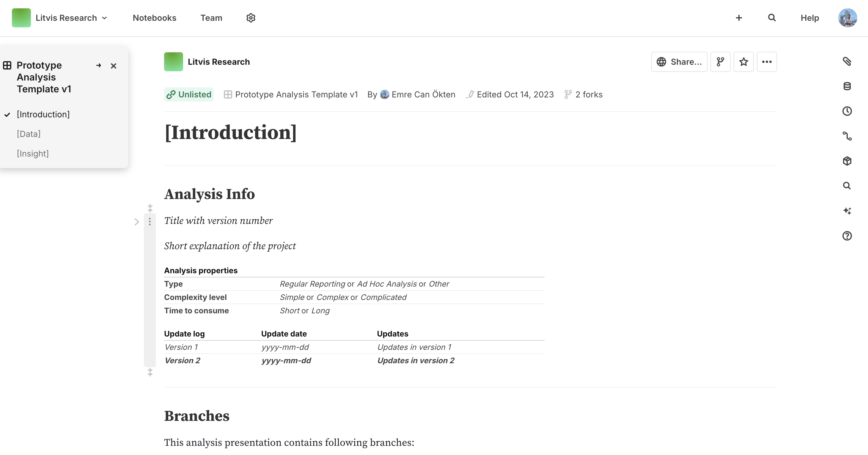Click 'Version 2' in update log
868x455 pixels.
pos(182,361)
